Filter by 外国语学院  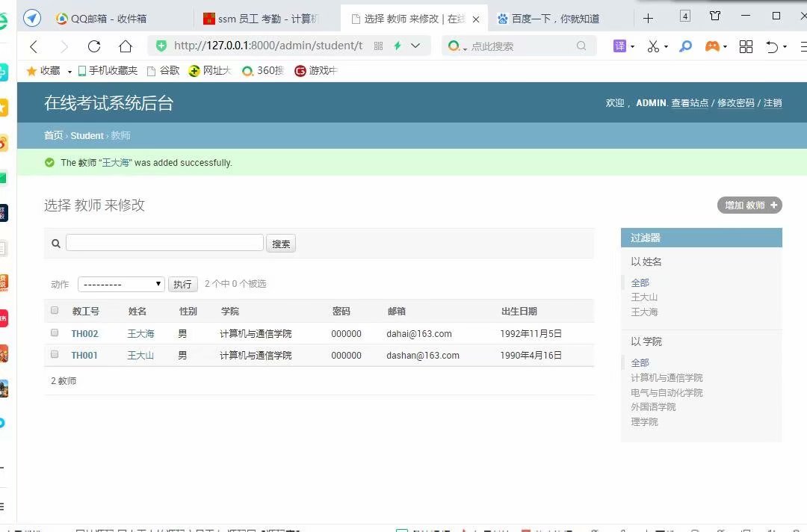pos(654,407)
